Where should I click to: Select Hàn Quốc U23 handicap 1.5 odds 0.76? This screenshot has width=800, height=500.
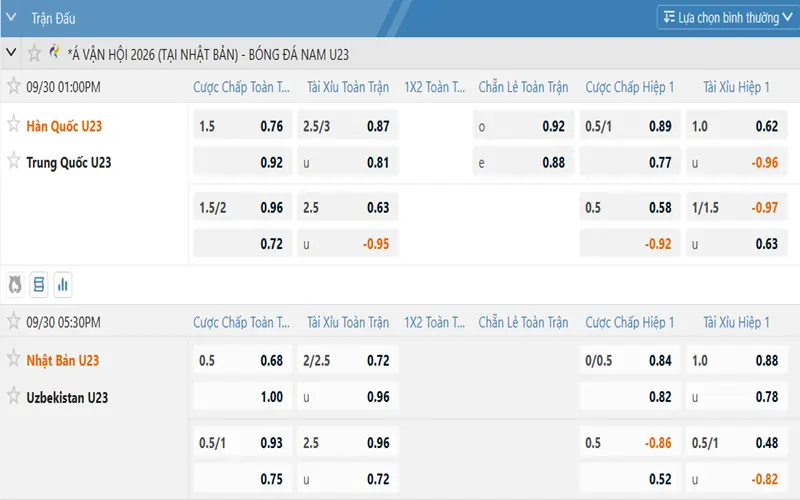243,125
